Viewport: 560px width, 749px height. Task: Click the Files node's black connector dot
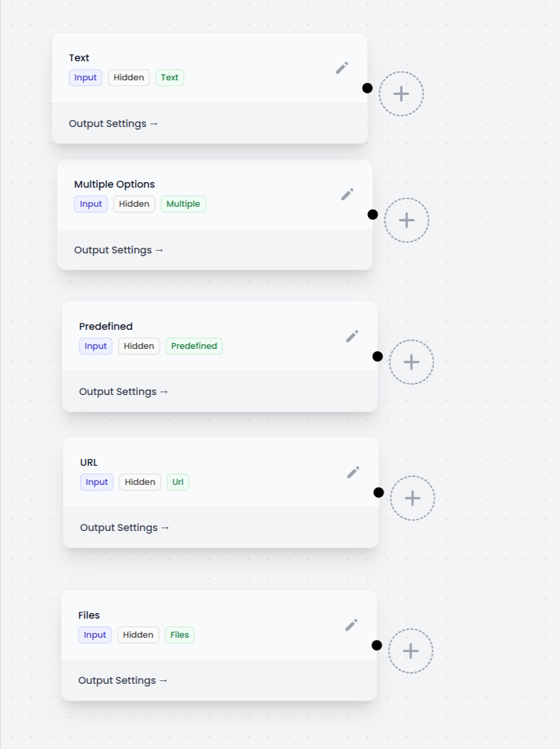(377, 646)
